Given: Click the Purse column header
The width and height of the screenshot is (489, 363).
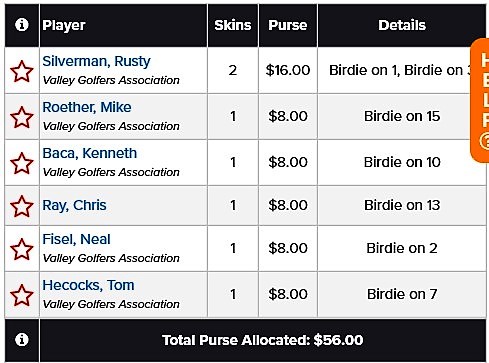Looking at the screenshot, I should click(x=288, y=25).
